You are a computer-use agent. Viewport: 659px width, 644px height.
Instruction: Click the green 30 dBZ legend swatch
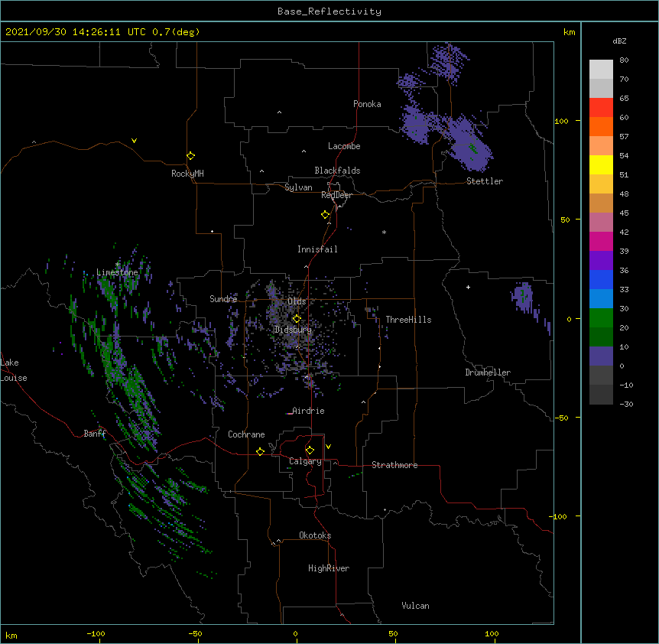[x=601, y=318]
